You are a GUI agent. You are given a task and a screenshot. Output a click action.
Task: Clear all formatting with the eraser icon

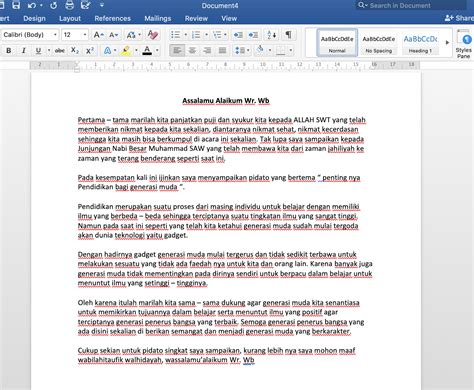(x=153, y=35)
